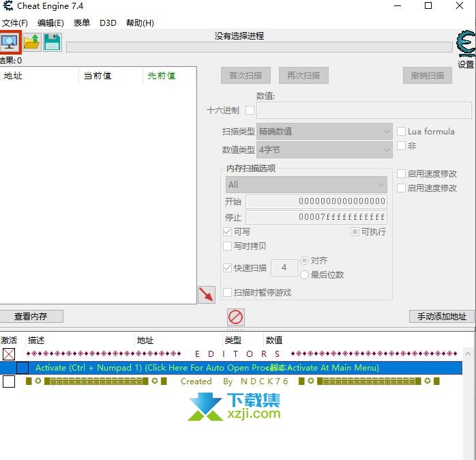476x460 pixels.
Task: Open the process list computer icon
Action: (x=10, y=42)
